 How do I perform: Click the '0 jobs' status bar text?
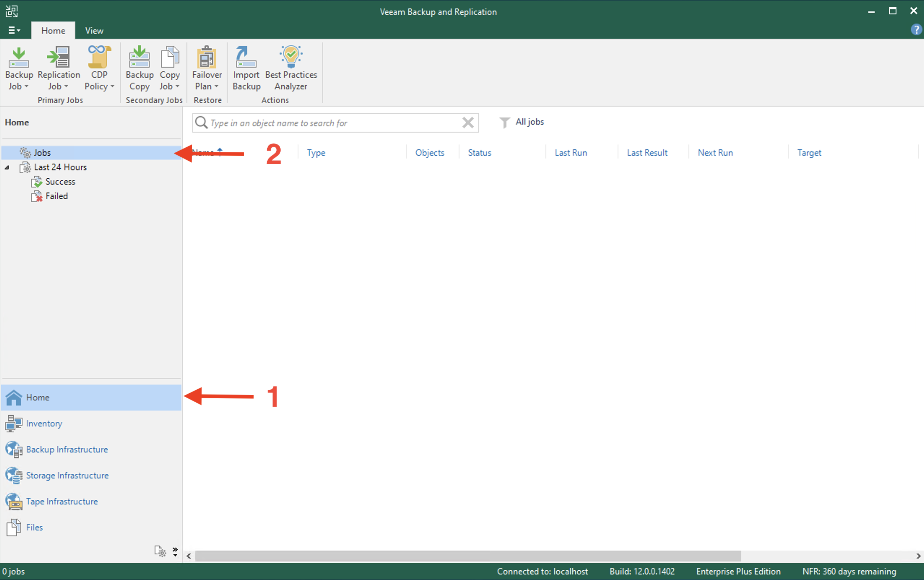pos(13,572)
